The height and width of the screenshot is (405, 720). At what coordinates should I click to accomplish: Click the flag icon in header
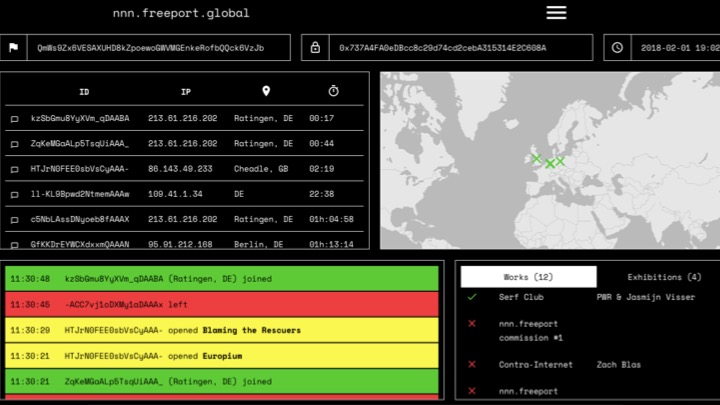[x=14, y=47]
